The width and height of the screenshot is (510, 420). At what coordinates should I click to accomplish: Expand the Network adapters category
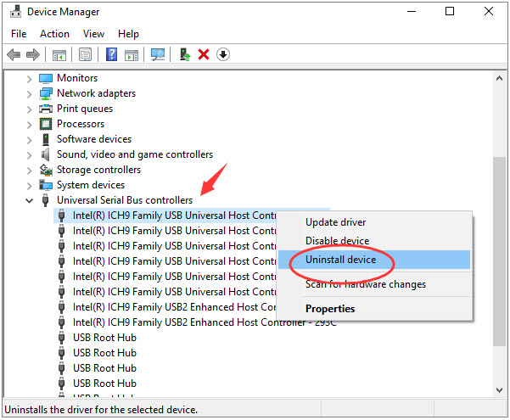(29, 94)
